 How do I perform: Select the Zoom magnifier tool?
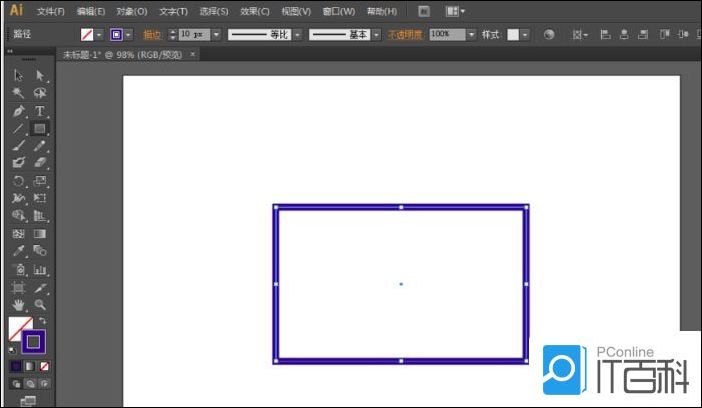(x=40, y=305)
